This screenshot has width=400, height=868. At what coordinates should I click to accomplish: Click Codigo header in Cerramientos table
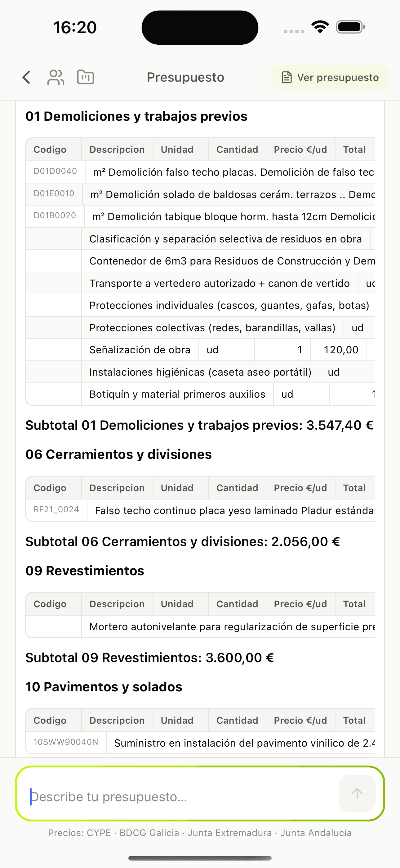click(x=54, y=488)
